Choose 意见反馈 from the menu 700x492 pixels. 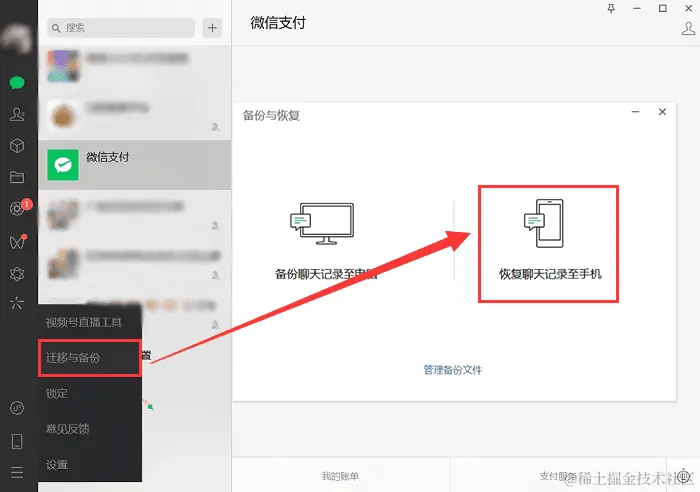(x=90, y=429)
